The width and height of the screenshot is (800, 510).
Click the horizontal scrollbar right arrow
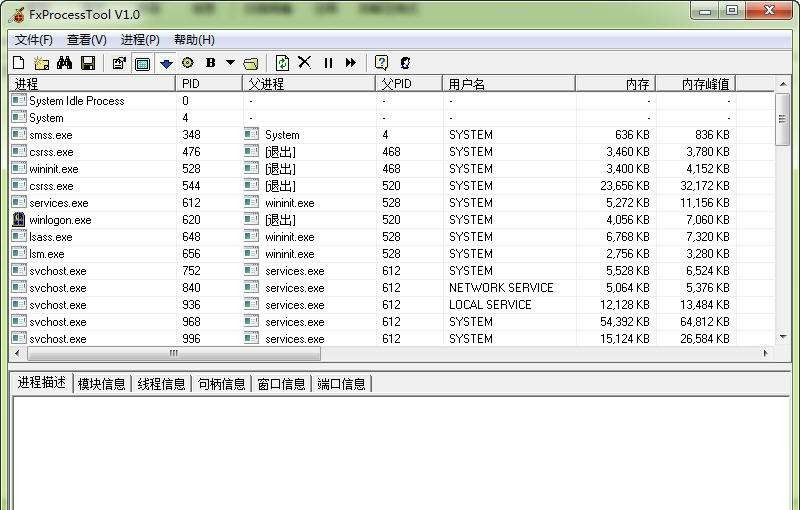click(x=765, y=353)
